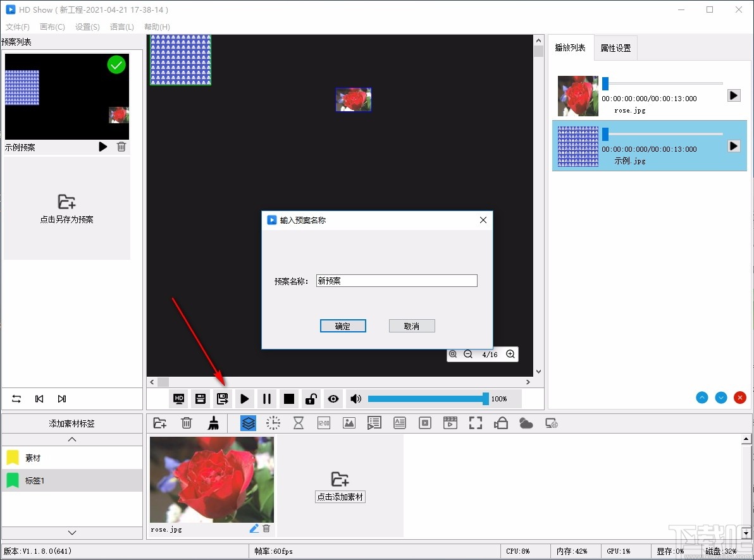
Task: Open the digital clock widget icon
Action: pyautogui.click(x=323, y=423)
